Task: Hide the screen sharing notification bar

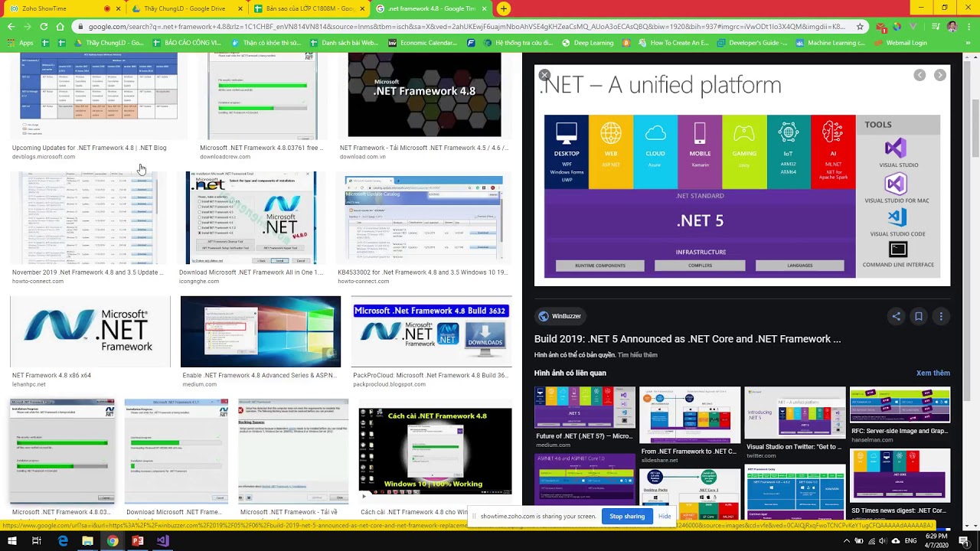Action: [x=665, y=516]
